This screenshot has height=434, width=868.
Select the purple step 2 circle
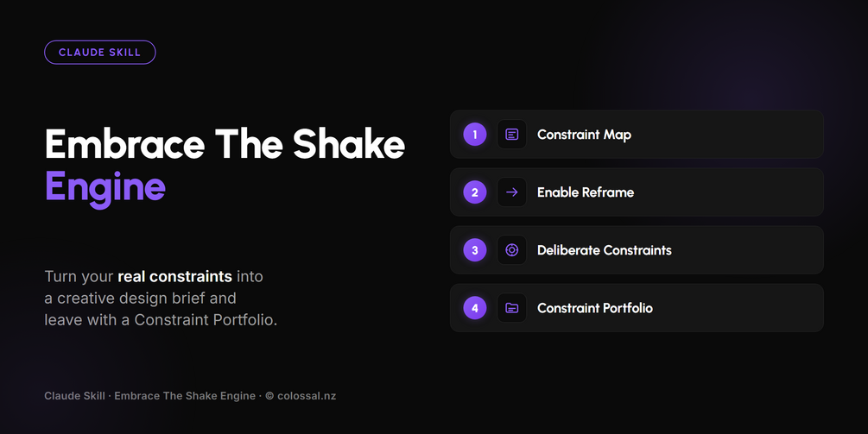475,192
